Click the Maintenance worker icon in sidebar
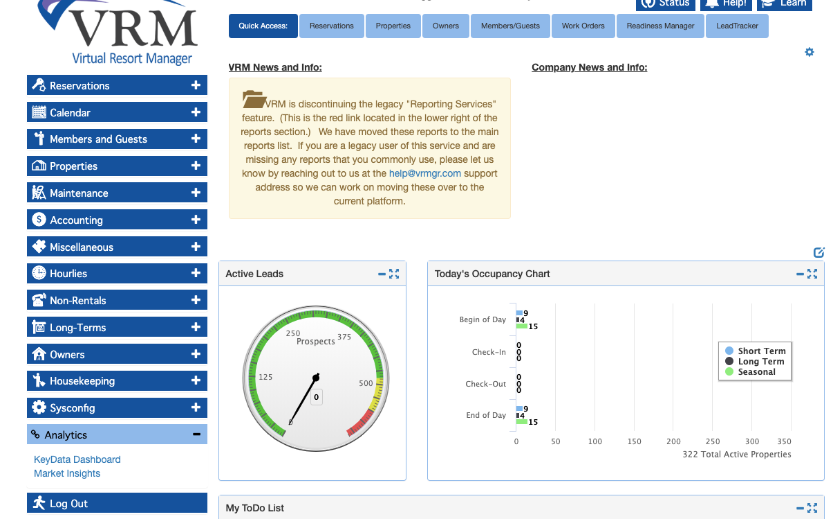 click(x=38, y=192)
